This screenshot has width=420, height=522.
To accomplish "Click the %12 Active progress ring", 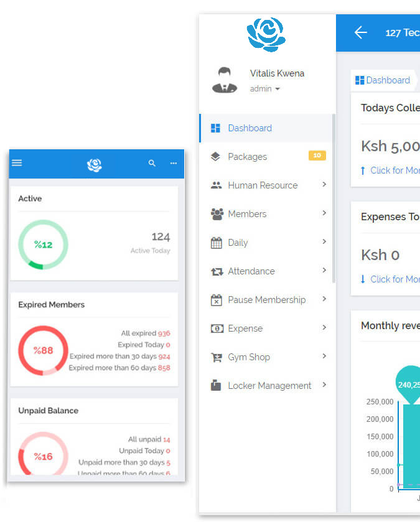I will point(43,245).
